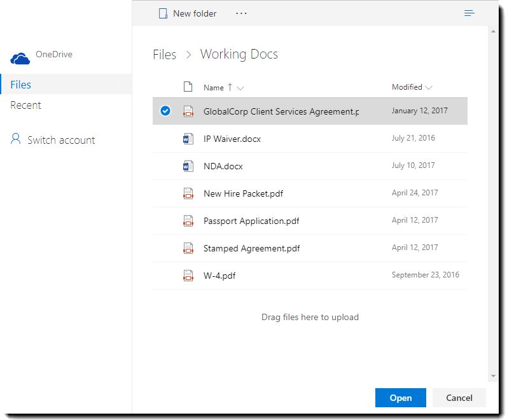Click the PDF icon beside New Hire Packet.pdf
This screenshot has width=528, height=420.
pyautogui.click(x=188, y=193)
